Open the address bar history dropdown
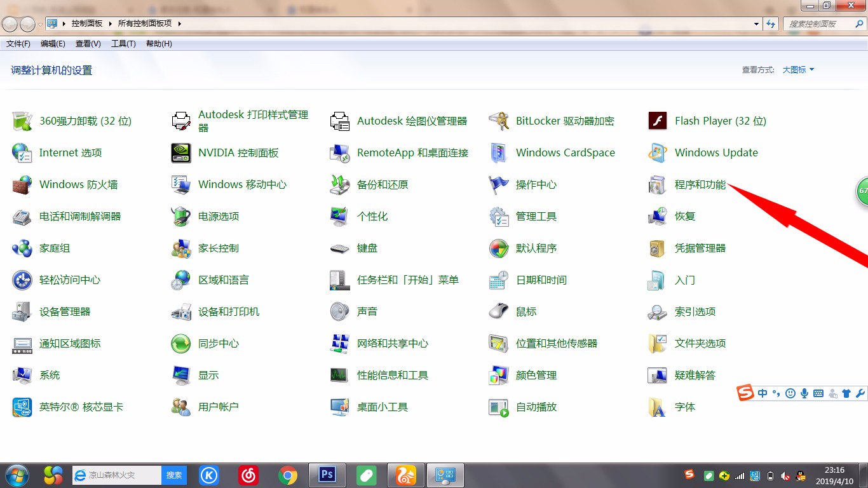The image size is (868, 488). click(x=757, y=24)
